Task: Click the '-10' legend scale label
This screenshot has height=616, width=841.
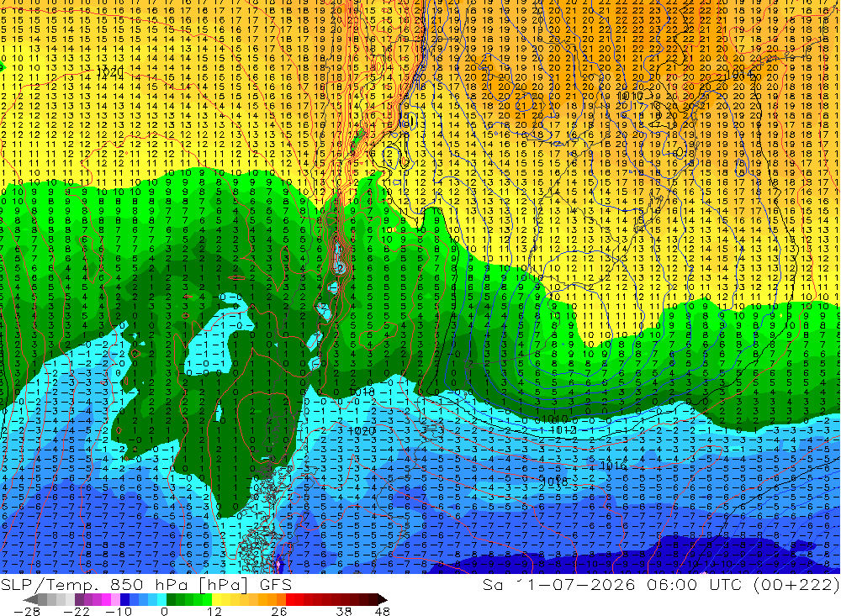Action: point(119,611)
